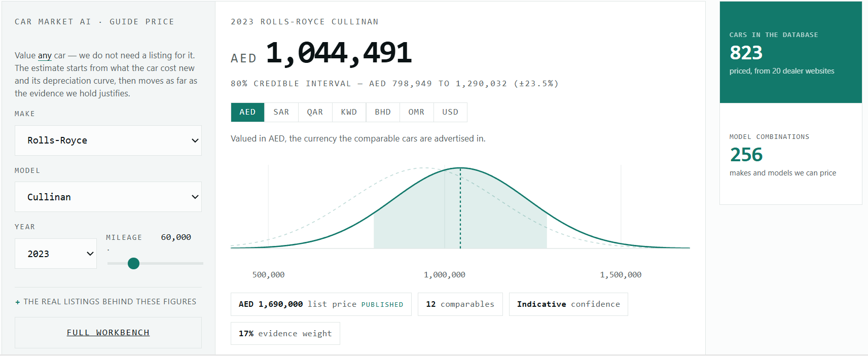
Task: Click the 1,044,491 price estimate
Action: (x=339, y=53)
